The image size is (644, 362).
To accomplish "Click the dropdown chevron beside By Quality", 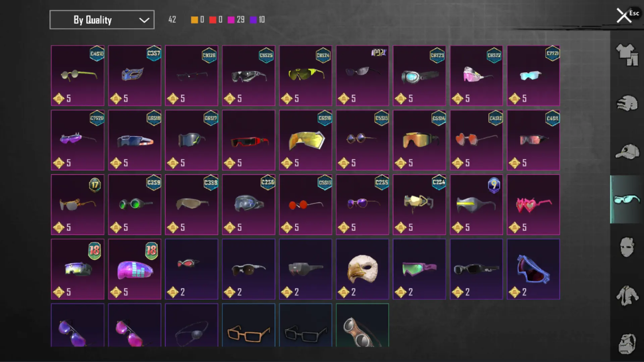I will [x=144, y=20].
